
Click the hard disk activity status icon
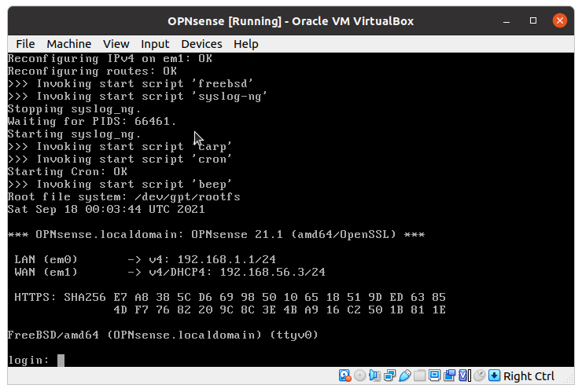344,376
